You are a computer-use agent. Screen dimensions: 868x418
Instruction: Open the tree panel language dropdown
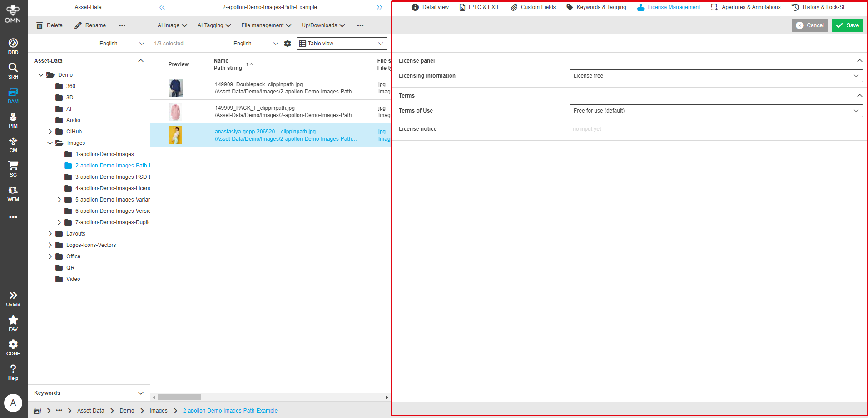tap(122, 44)
